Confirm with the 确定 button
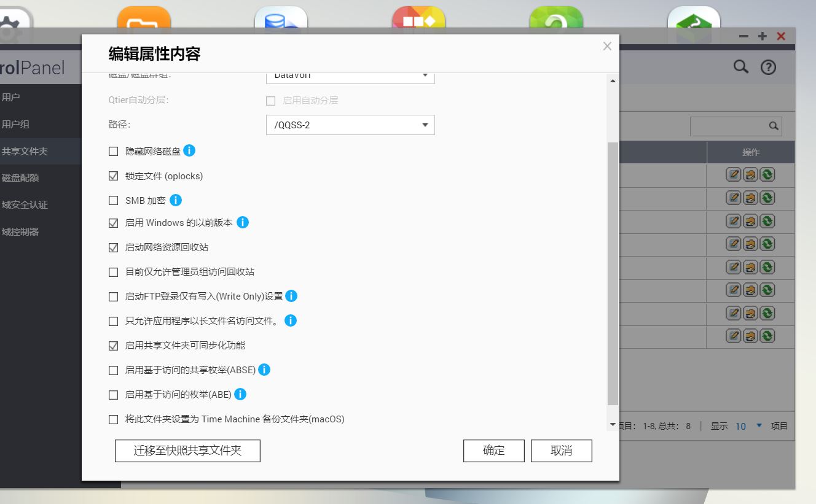816x504 pixels. tap(494, 451)
